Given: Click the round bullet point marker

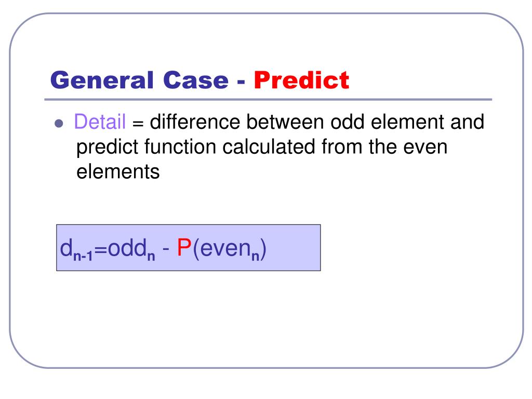Looking at the screenshot, I should pyautogui.click(x=59, y=123).
